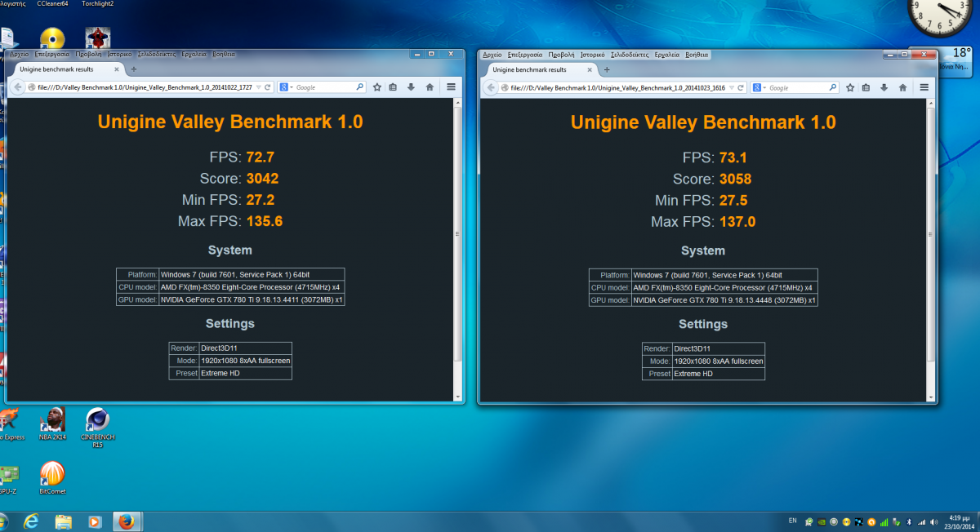Click the Bluetooth tray icon
This screenshot has width=980, height=532.
coord(908,521)
